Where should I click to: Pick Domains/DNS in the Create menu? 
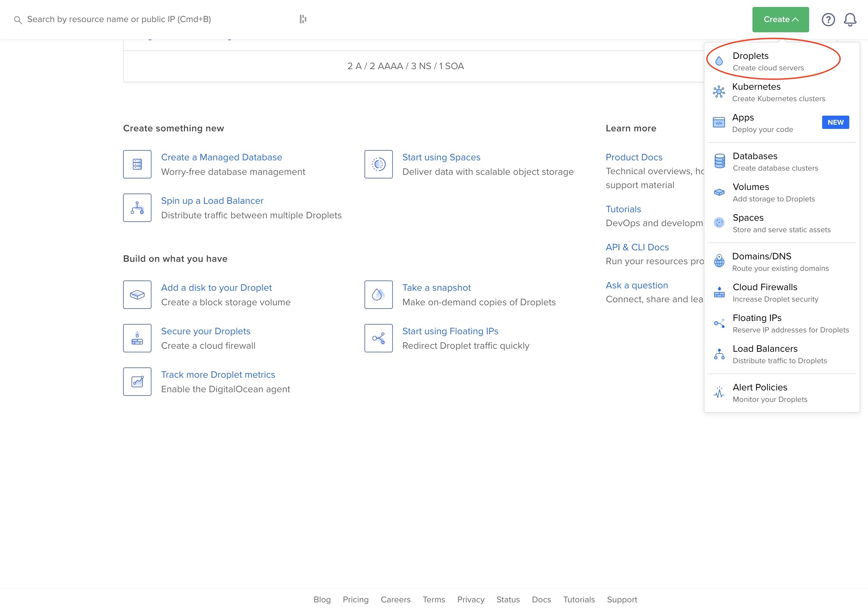coord(781,262)
